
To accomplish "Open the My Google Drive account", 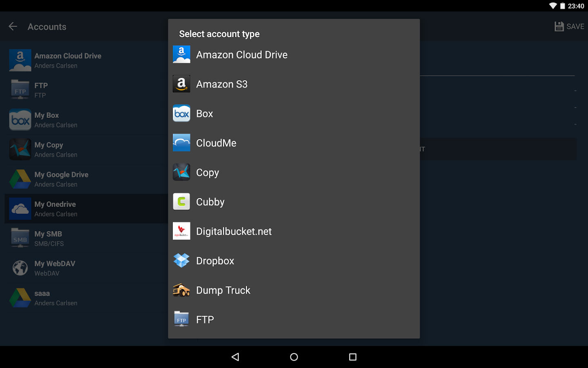I will [x=61, y=179].
